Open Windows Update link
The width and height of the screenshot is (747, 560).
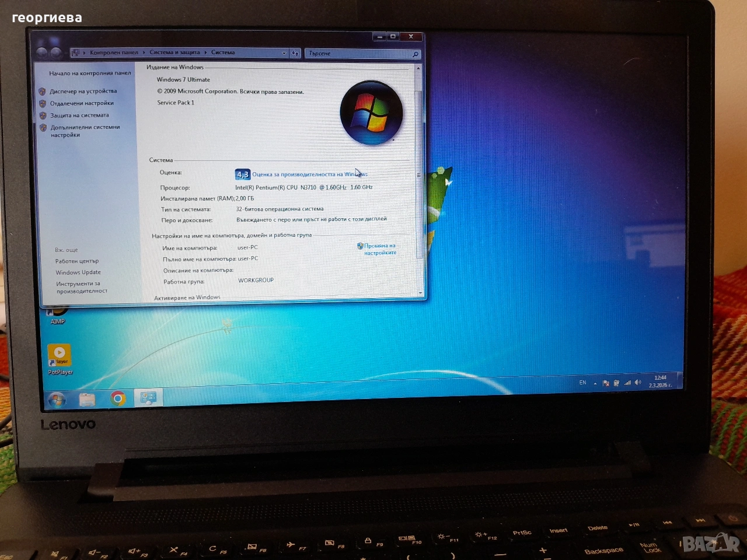tap(78, 272)
